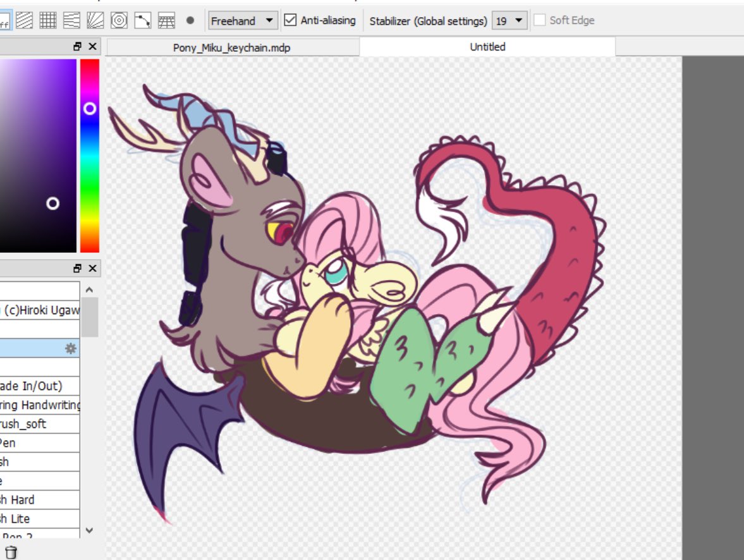The image size is (744, 560).
Task: Select the perspective grid snap icon
Action: point(166,20)
